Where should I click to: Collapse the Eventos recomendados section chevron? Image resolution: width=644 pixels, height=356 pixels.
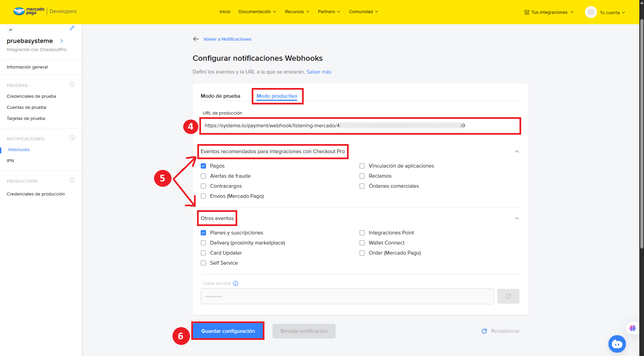pos(517,151)
